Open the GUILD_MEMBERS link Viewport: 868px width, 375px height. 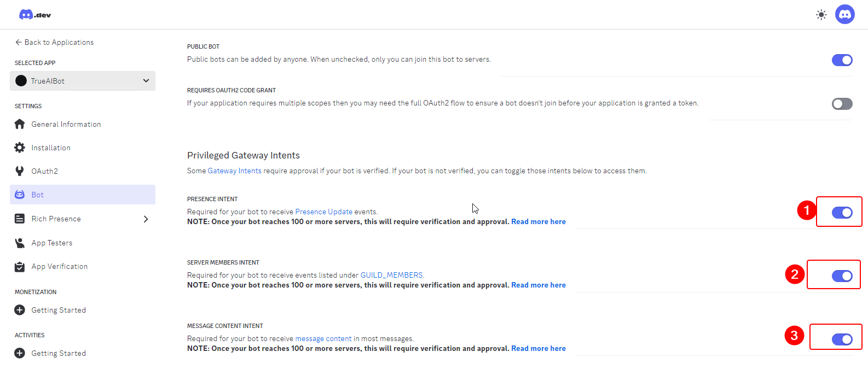tap(391, 275)
